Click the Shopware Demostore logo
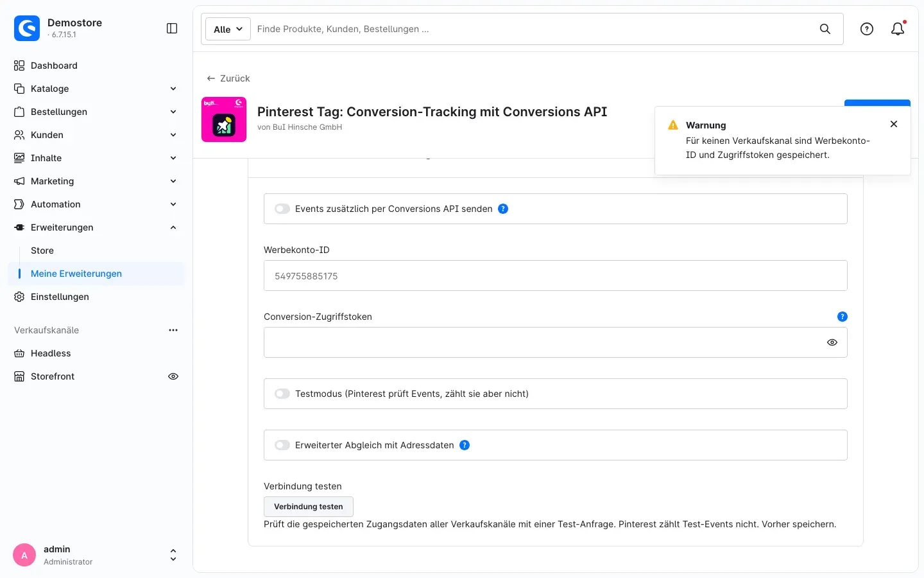The height and width of the screenshot is (578, 924). pyautogui.click(x=27, y=28)
